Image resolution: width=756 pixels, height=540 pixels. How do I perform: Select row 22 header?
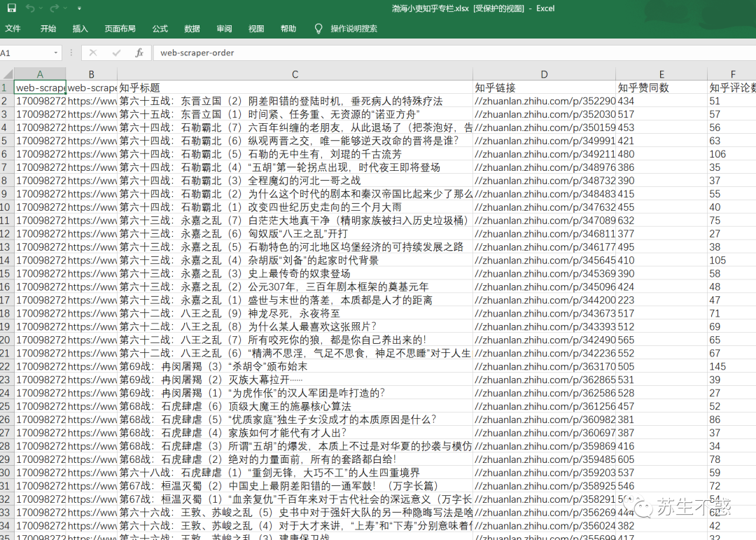[x=7, y=366]
